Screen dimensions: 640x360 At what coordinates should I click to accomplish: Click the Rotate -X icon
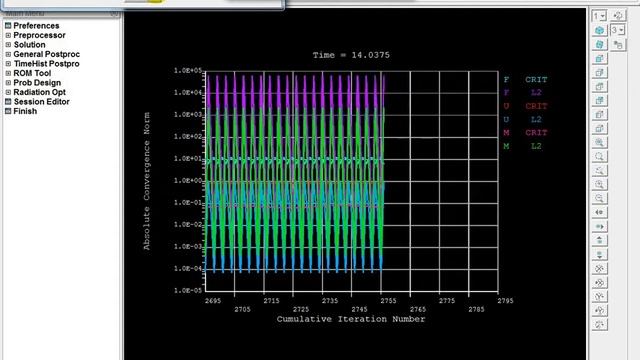(x=599, y=268)
